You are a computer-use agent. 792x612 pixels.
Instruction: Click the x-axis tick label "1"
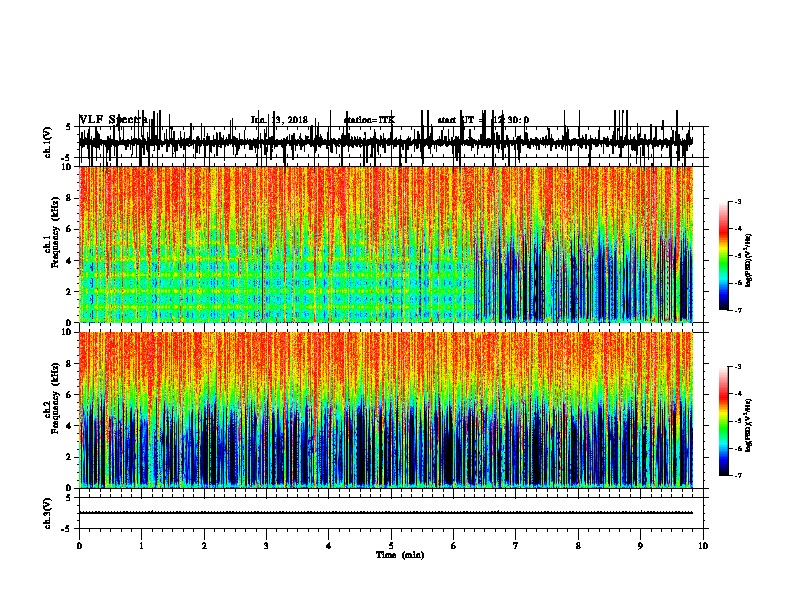pos(141,546)
